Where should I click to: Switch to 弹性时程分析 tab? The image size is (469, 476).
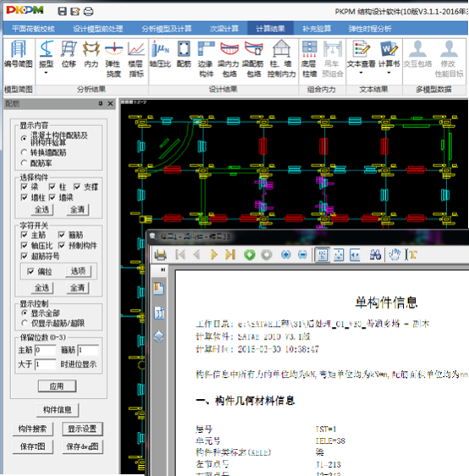(x=370, y=29)
